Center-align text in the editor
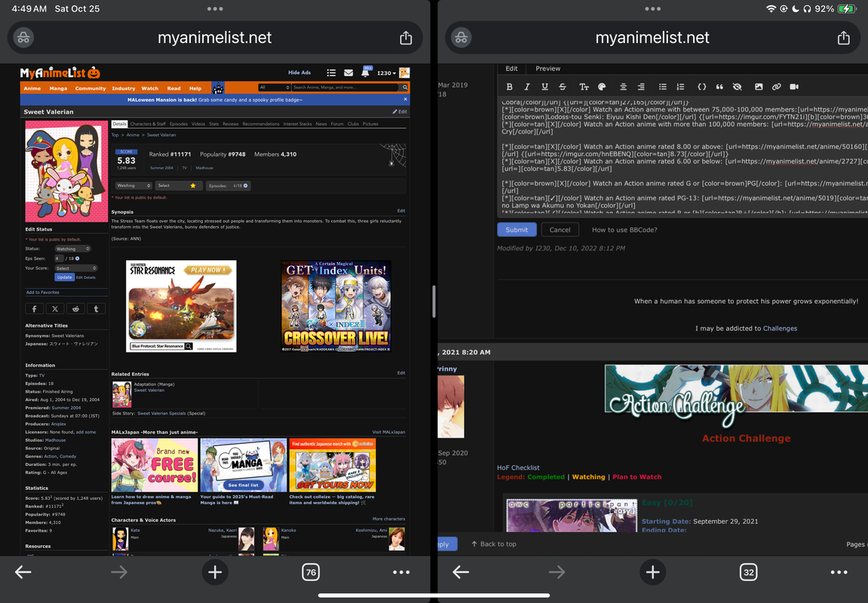Viewport: 868px width, 603px height. [x=624, y=87]
